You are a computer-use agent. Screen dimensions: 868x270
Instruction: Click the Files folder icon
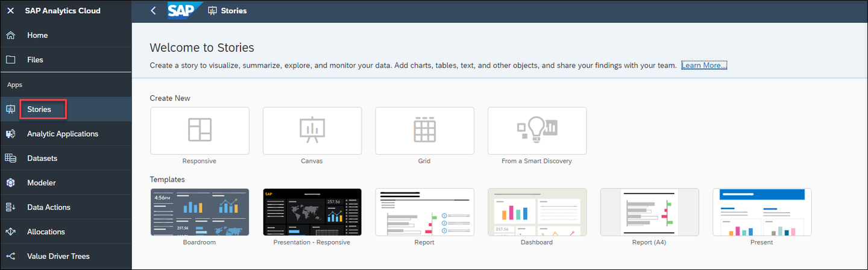10,60
